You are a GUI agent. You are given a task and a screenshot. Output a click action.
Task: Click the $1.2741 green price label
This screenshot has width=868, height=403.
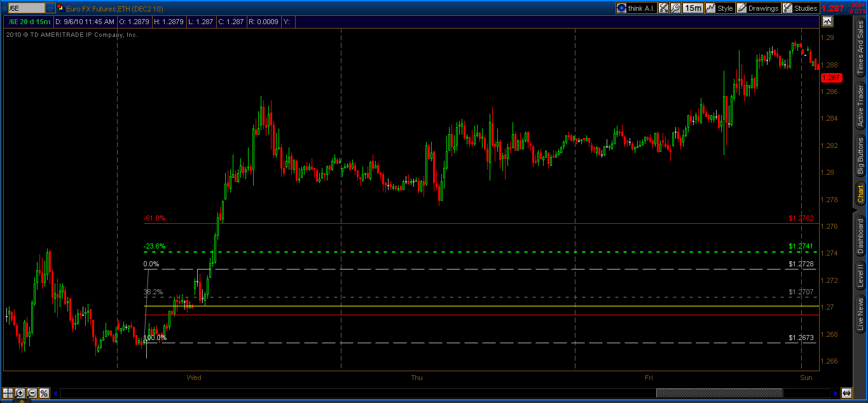click(x=801, y=246)
